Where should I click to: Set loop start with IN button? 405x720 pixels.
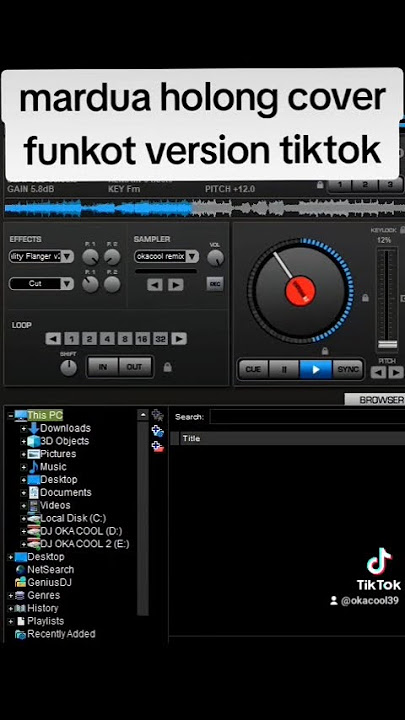click(103, 367)
